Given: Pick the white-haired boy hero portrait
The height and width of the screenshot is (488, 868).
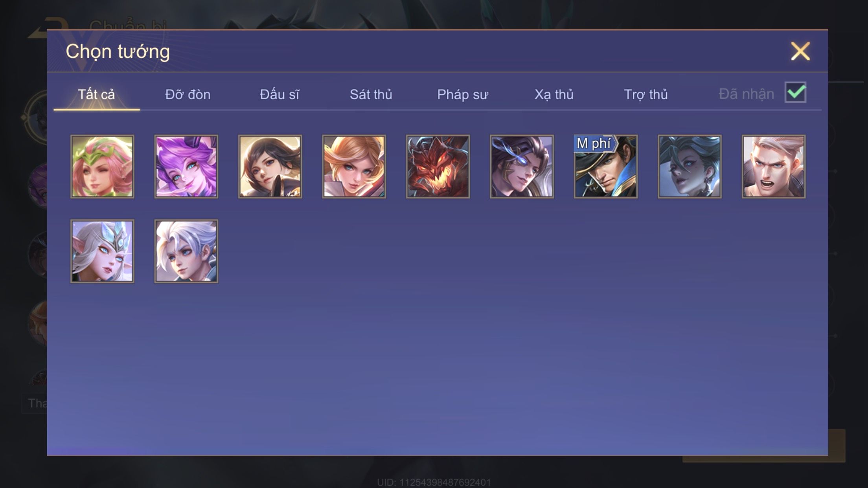Looking at the screenshot, I should tap(186, 251).
